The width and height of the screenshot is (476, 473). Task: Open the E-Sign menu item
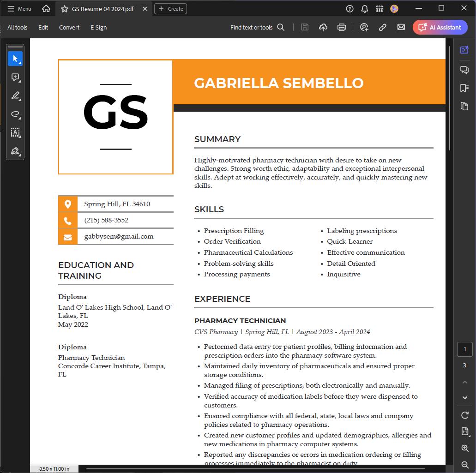coord(98,27)
